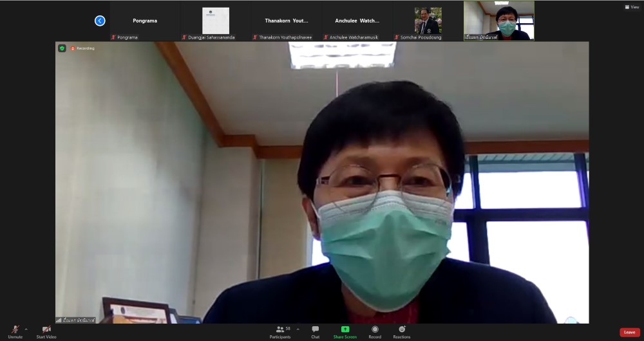Open the View layout menu
This screenshot has width=644, height=341.
(x=631, y=7)
